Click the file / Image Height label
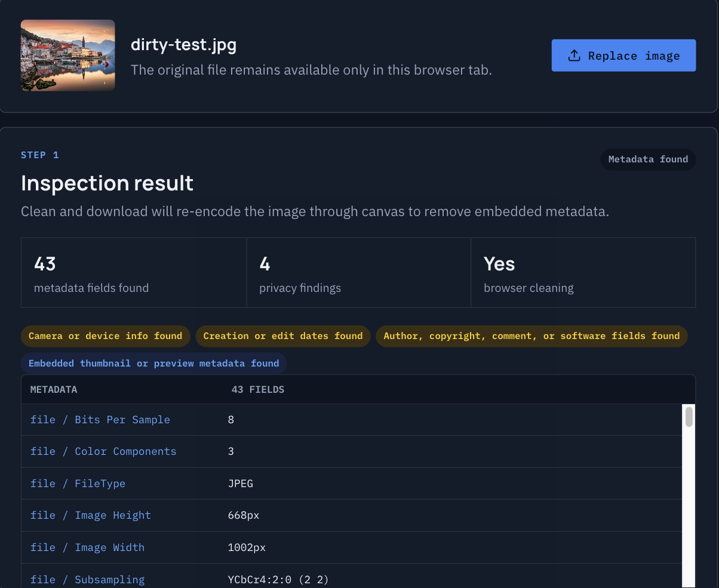The height and width of the screenshot is (588, 719). point(91,515)
